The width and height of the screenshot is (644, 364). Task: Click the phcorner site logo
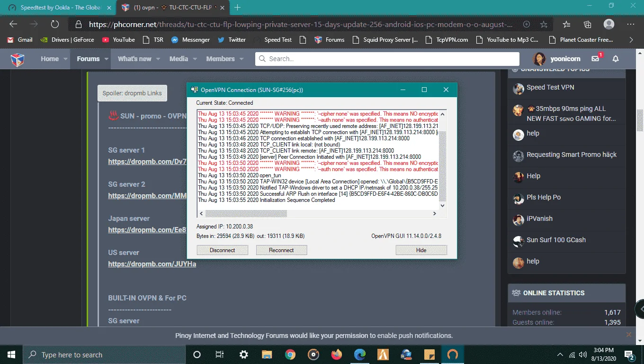(x=18, y=59)
